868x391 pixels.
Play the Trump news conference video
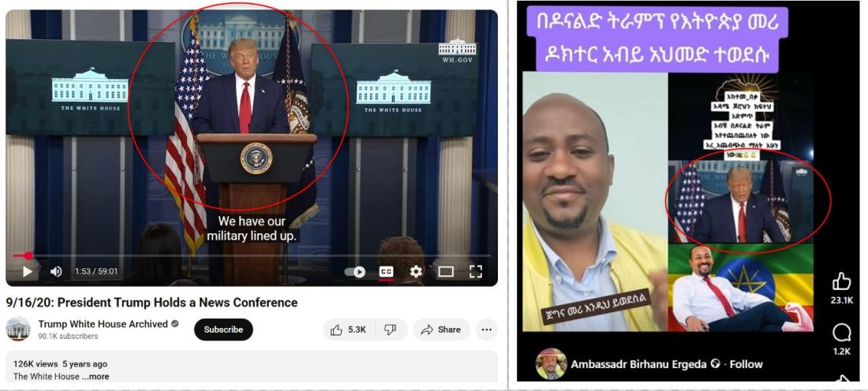pos(27,271)
